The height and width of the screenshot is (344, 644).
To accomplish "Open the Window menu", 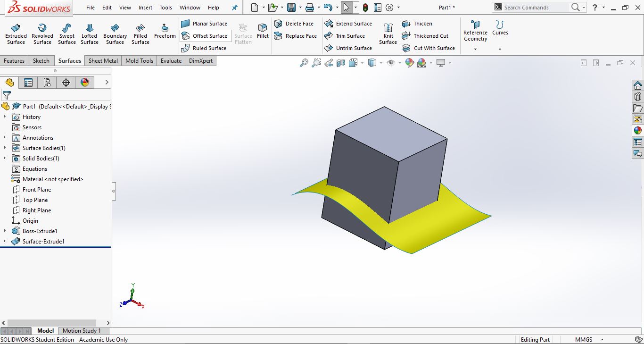I will click(x=190, y=8).
